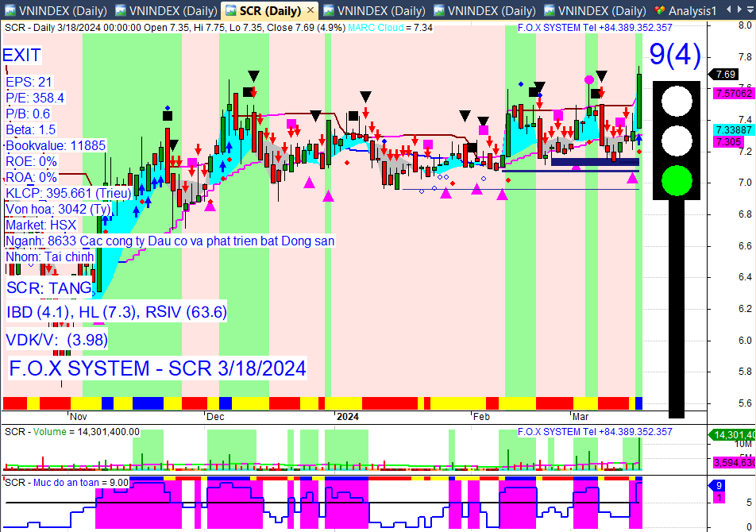Click the 2024 date axis label

tap(348, 417)
